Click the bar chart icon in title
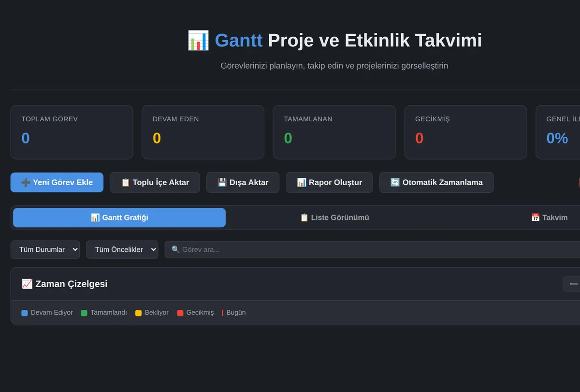 pos(198,41)
